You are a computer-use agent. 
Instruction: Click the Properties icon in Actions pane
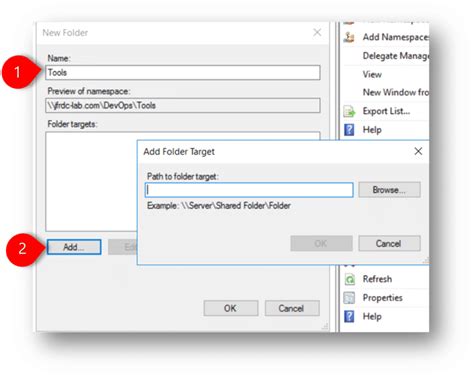click(x=349, y=298)
